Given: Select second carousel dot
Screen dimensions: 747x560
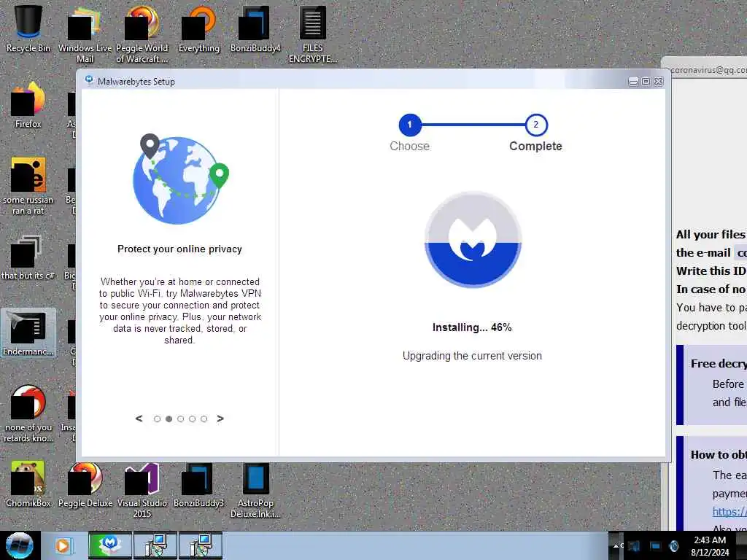Looking at the screenshot, I should [x=169, y=419].
